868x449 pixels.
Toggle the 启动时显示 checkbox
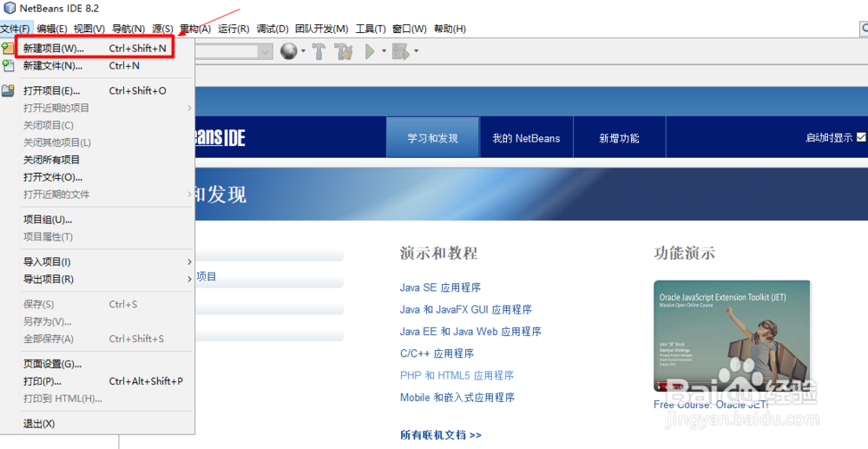pos(861,137)
